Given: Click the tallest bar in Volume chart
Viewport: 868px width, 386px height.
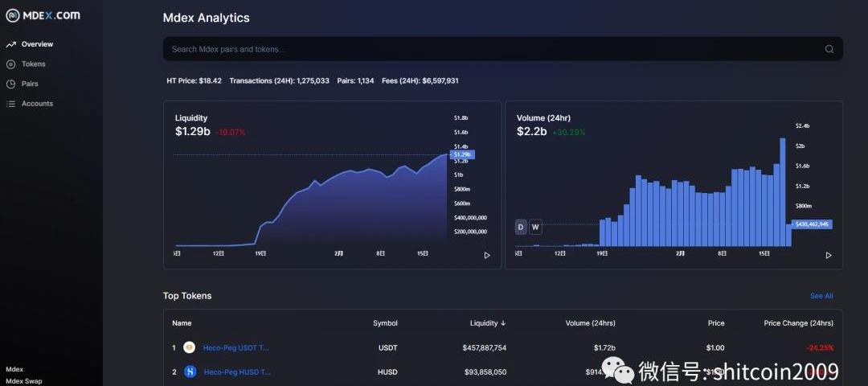Looking at the screenshot, I should tap(782, 193).
